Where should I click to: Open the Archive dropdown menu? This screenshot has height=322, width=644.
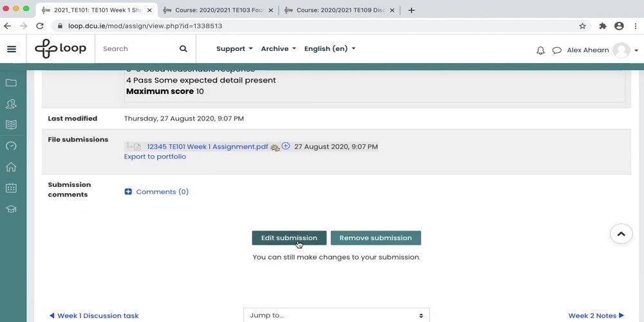(x=278, y=49)
